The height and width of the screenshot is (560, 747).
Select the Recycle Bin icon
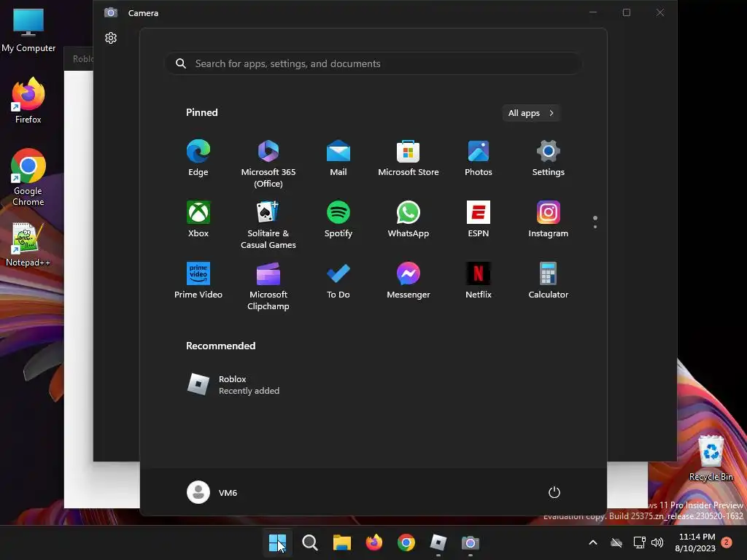point(711,458)
